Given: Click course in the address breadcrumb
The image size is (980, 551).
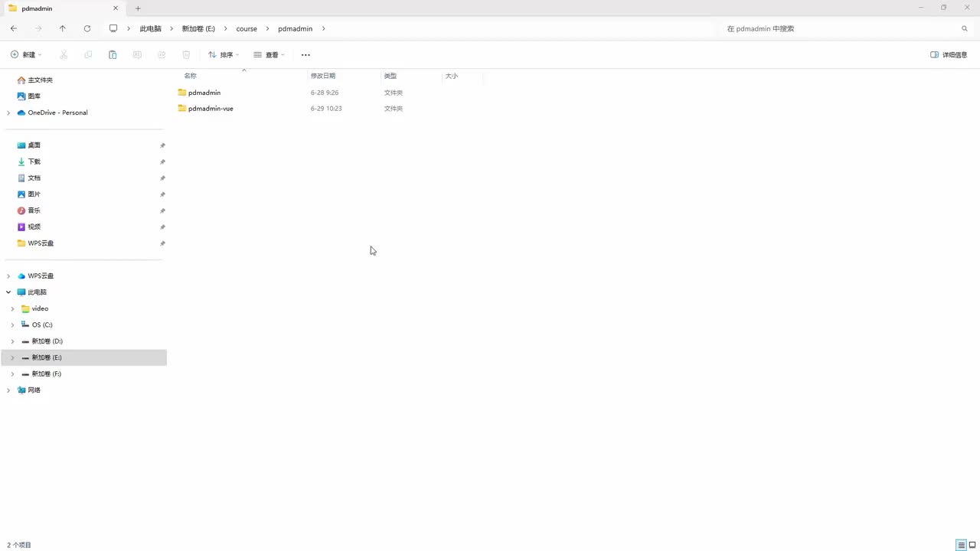Looking at the screenshot, I should click(x=247, y=28).
